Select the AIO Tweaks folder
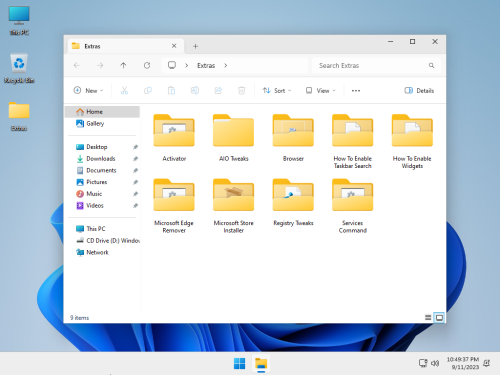Image resolution: width=500 pixels, height=375 pixels. coord(233,138)
